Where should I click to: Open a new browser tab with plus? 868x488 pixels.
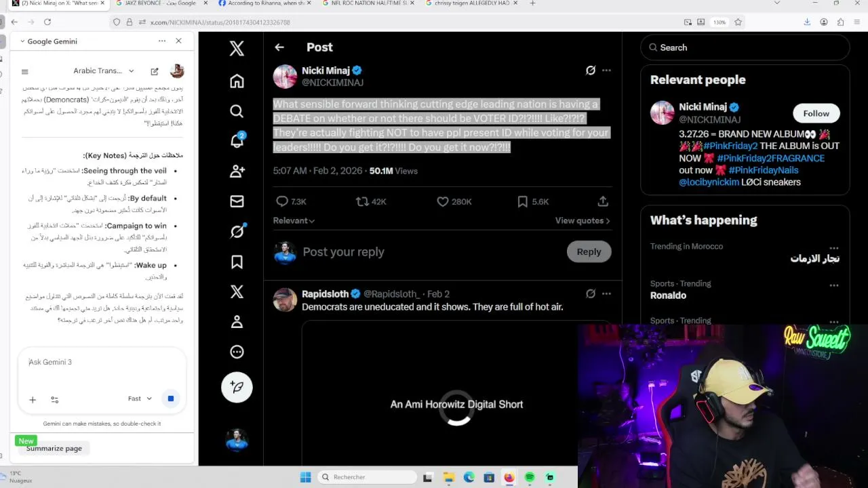click(532, 3)
